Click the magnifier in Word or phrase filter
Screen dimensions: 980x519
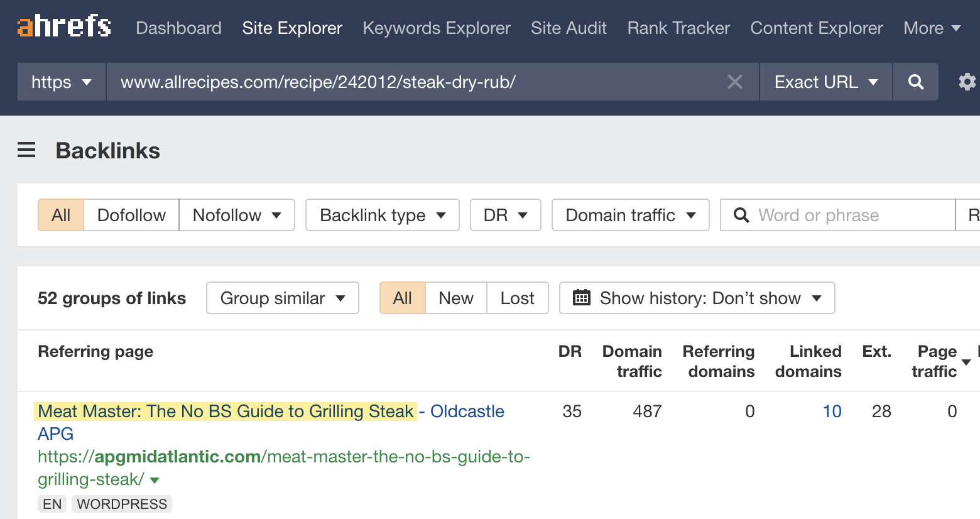coord(741,215)
